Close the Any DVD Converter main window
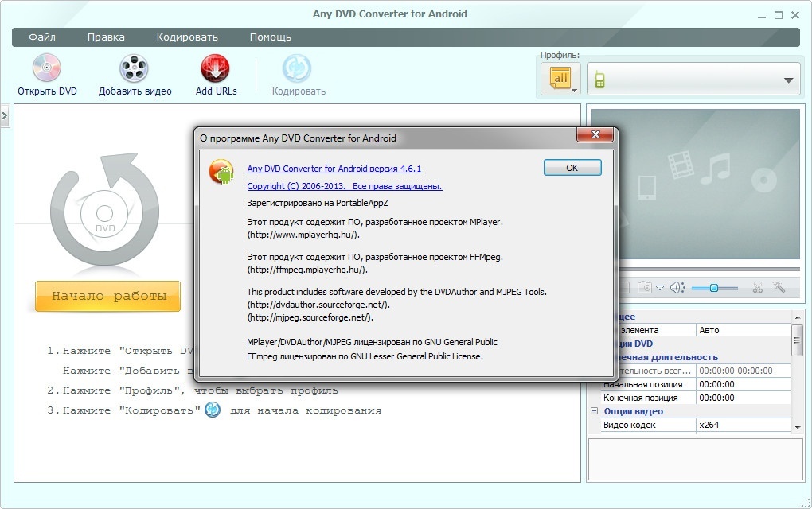812x509 pixels. (795, 15)
